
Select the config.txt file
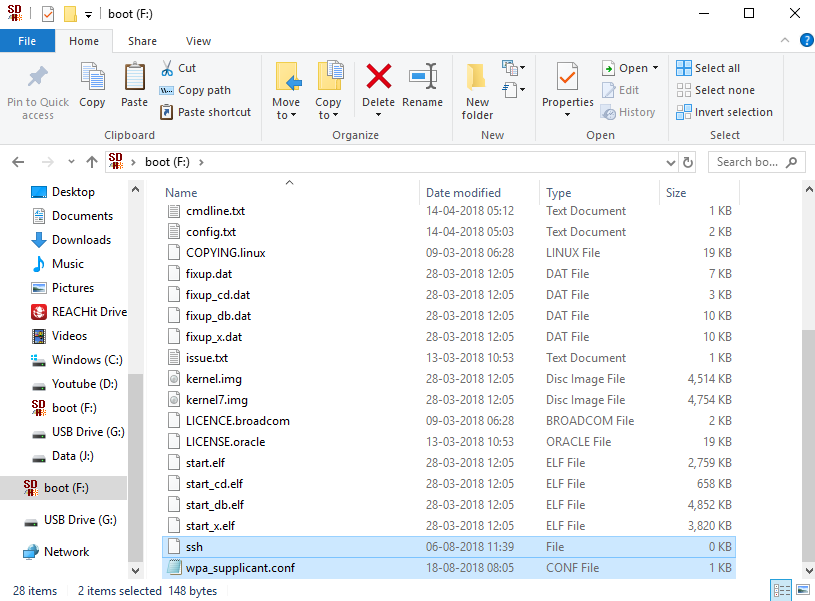coord(449,232)
